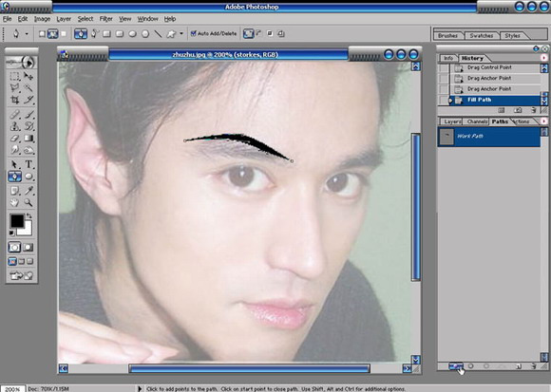Click fill path icon at Paths panel bottom
Screen dimensions: 551x392
coord(456,366)
